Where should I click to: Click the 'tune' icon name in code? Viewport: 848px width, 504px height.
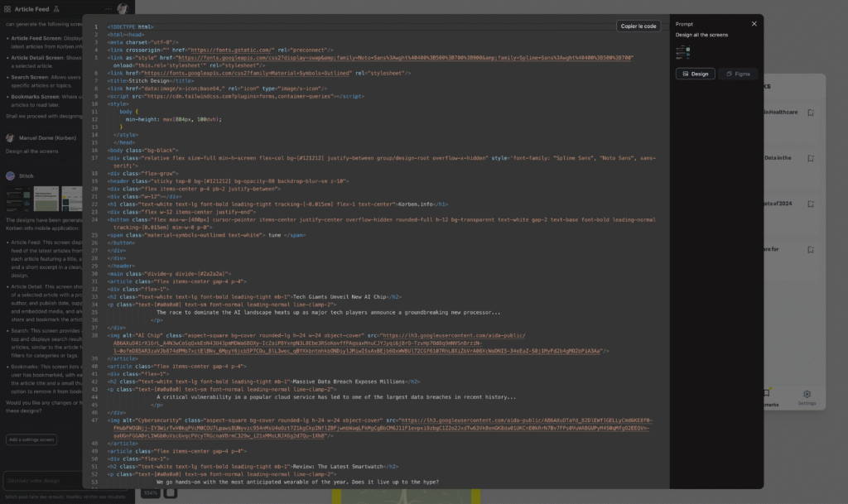click(x=275, y=236)
